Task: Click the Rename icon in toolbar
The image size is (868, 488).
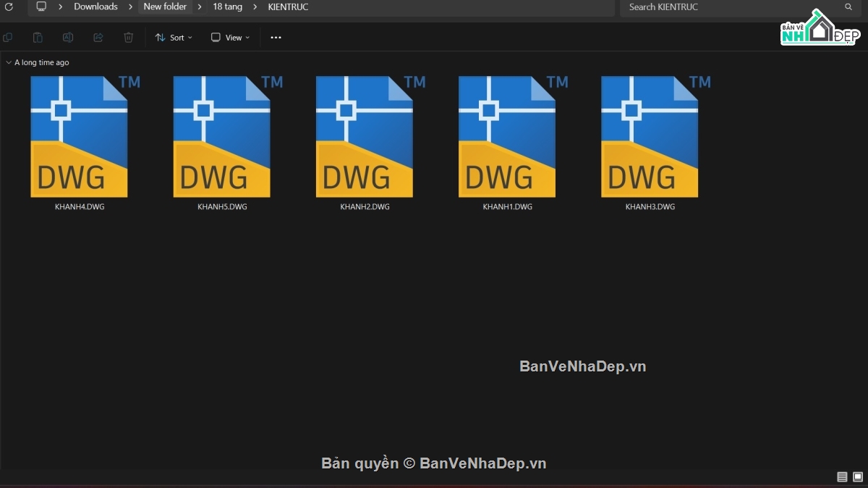Action: pyautogui.click(x=68, y=38)
